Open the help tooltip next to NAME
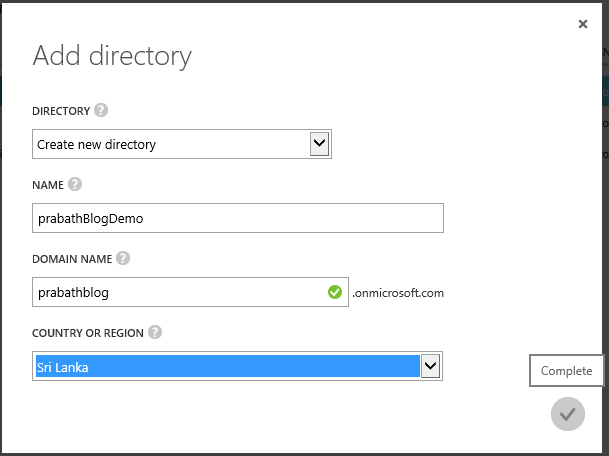 point(75,184)
